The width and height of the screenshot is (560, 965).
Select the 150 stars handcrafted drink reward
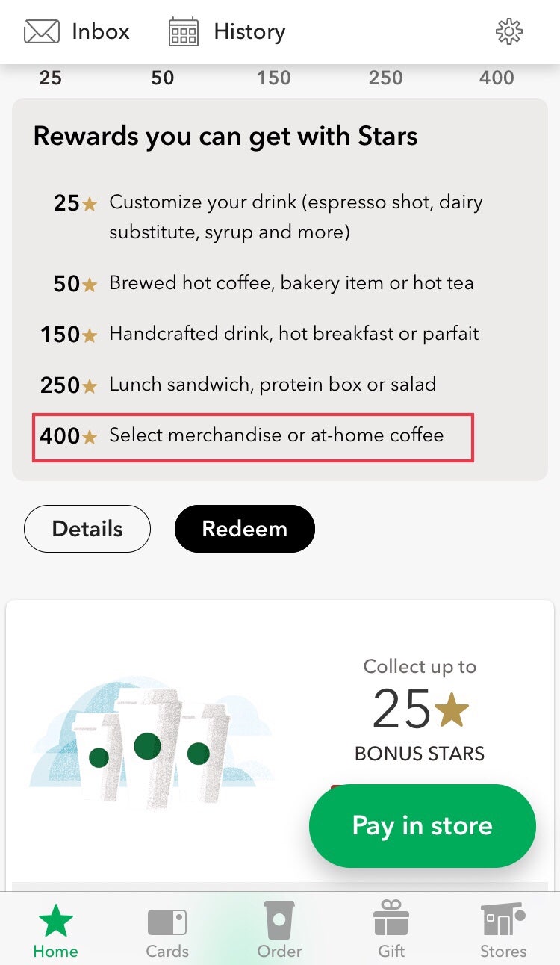pyautogui.click(x=260, y=334)
